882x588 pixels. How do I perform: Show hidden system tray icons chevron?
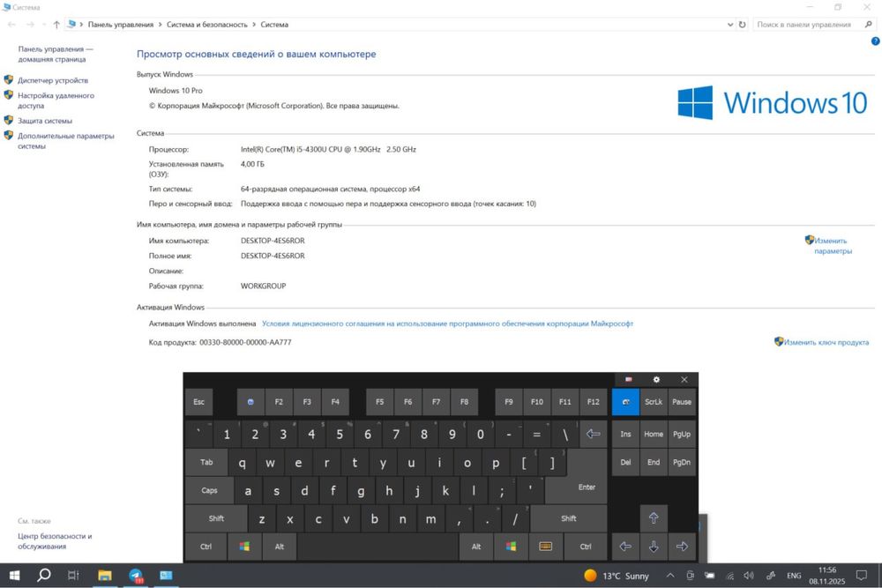coord(670,576)
